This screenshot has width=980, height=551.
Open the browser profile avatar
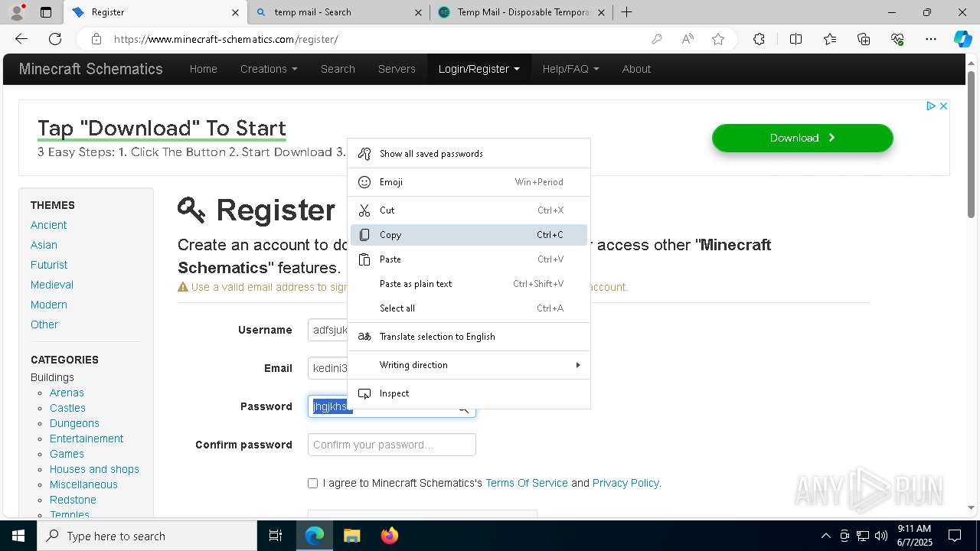(17, 12)
